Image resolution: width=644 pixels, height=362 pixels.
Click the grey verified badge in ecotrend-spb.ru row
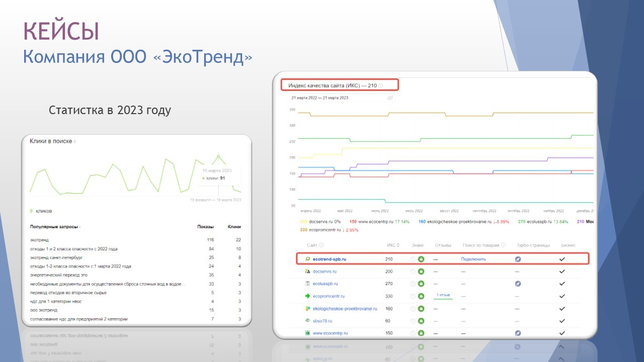pyautogui.click(x=413, y=259)
